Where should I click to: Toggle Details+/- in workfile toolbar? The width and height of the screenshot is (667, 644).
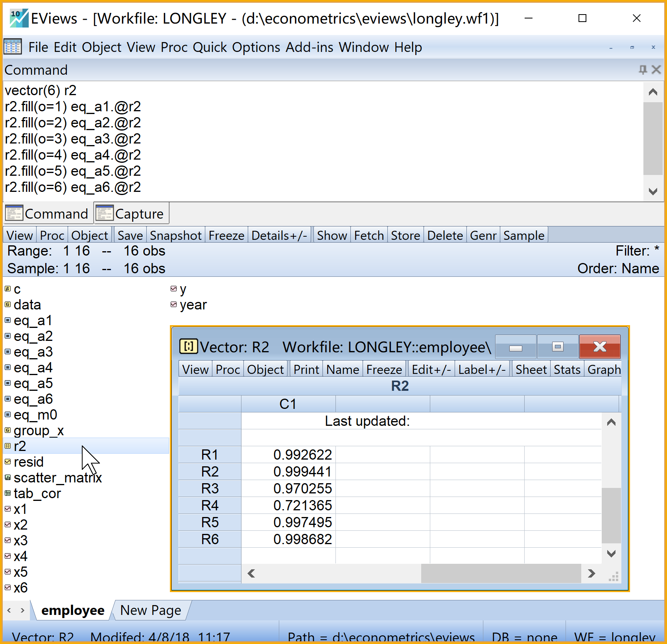tap(279, 236)
